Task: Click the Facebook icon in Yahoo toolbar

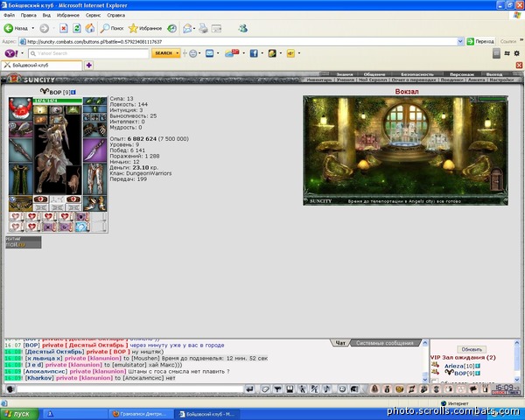Action: click(254, 53)
